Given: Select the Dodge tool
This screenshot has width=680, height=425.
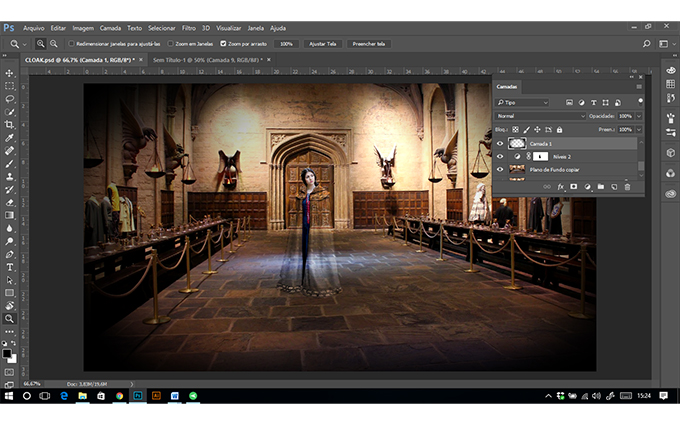Looking at the screenshot, I should [9, 241].
